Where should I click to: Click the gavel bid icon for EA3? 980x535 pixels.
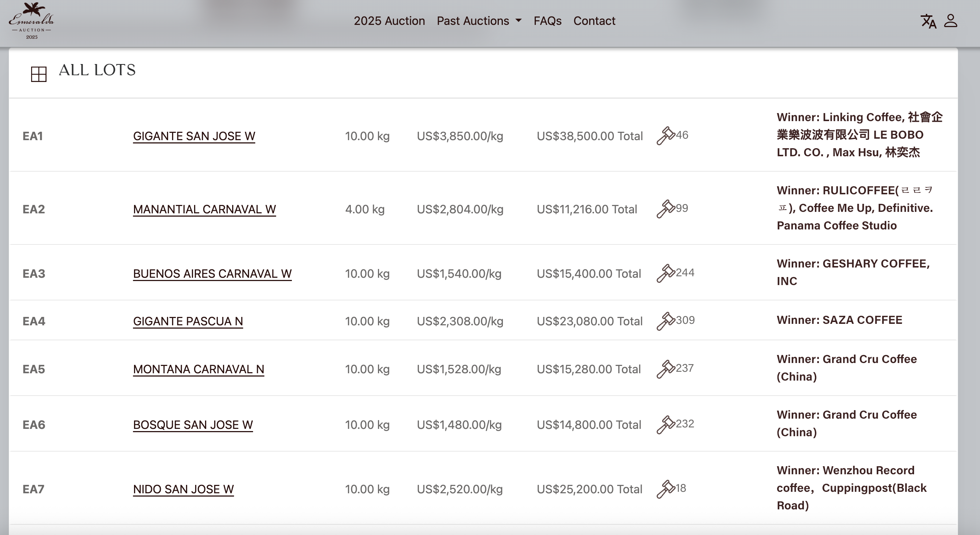click(x=666, y=273)
